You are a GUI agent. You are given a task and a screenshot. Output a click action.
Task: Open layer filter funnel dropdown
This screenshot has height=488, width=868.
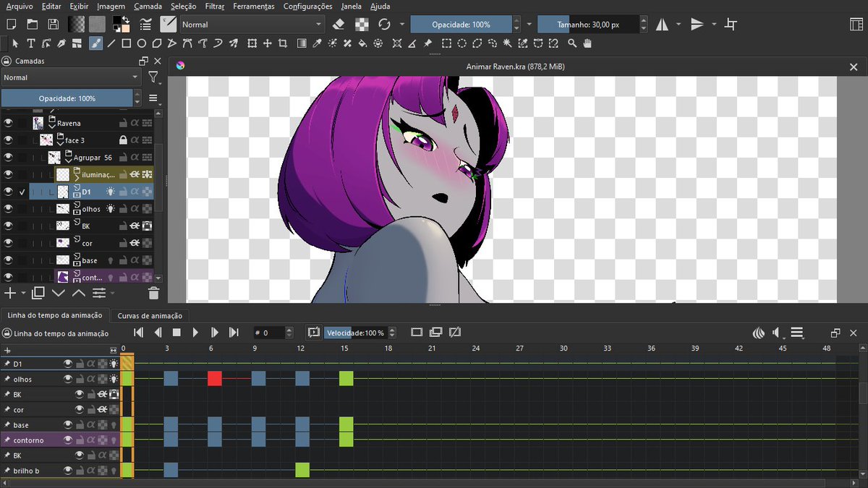click(x=153, y=77)
